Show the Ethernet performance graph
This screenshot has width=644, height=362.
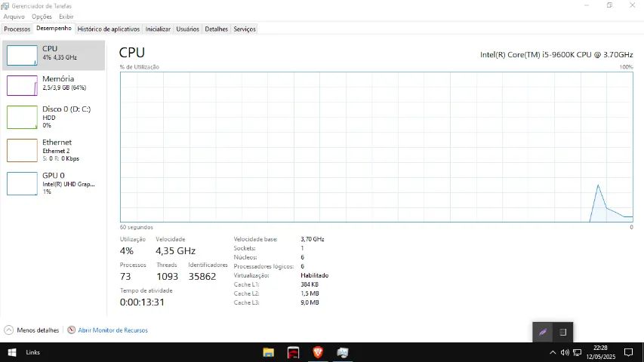54,150
